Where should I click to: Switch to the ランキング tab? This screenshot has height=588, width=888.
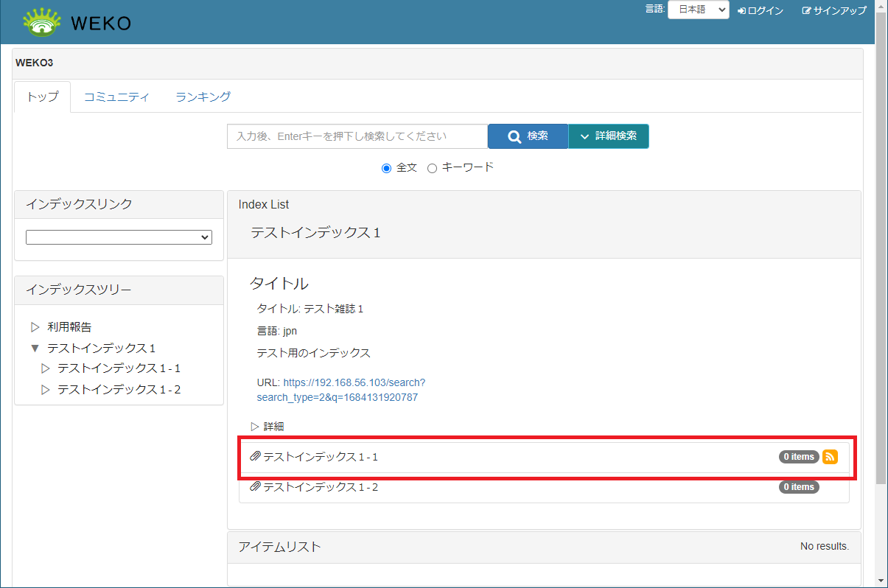(x=203, y=97)
